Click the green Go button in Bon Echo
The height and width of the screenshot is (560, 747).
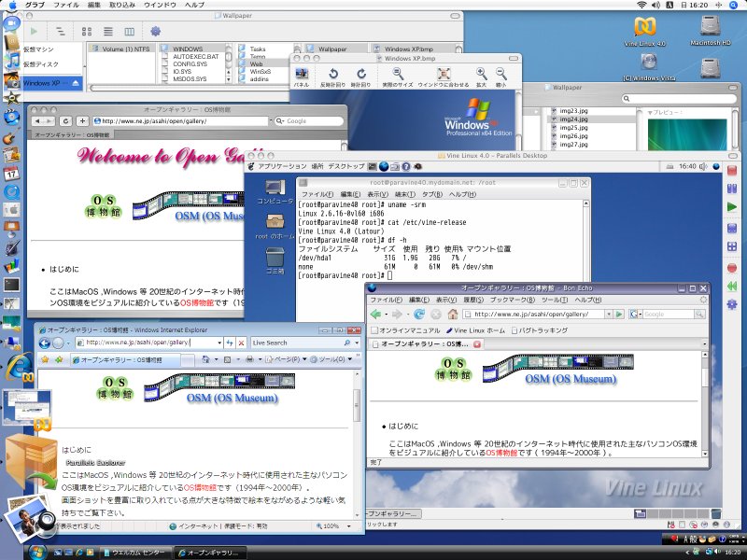click(619, 315)
